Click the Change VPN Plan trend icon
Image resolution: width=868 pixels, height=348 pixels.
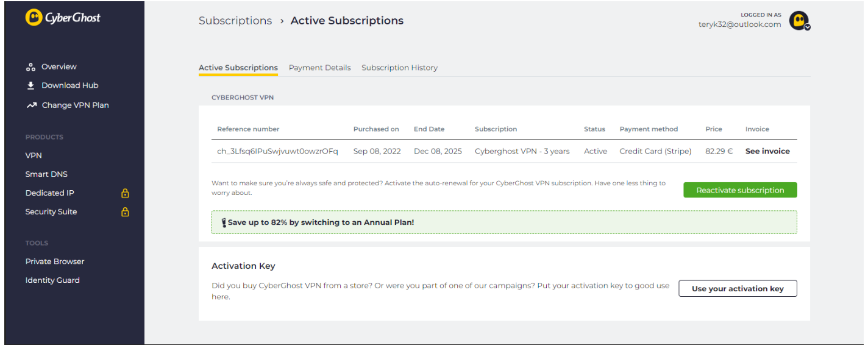[31, 105]
